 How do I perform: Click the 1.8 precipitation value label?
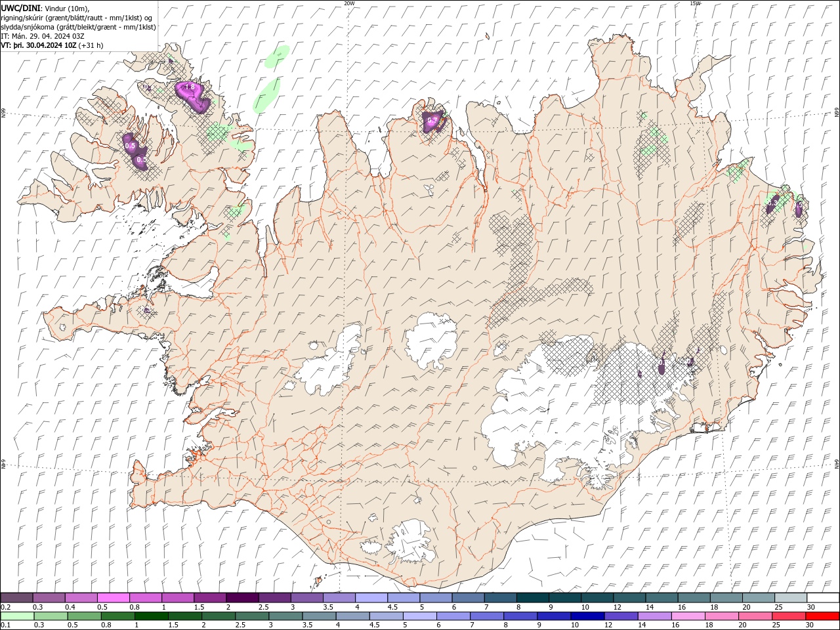[x=190, y=87]
